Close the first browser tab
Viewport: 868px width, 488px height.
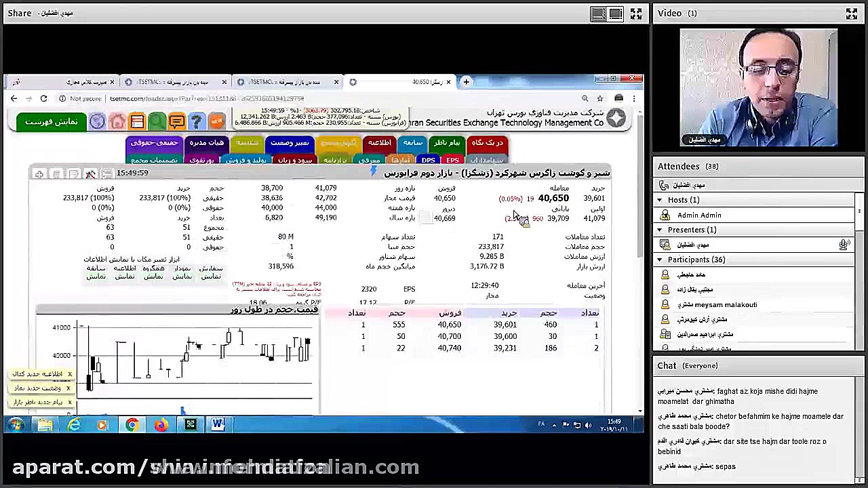(x=112, y=82)
